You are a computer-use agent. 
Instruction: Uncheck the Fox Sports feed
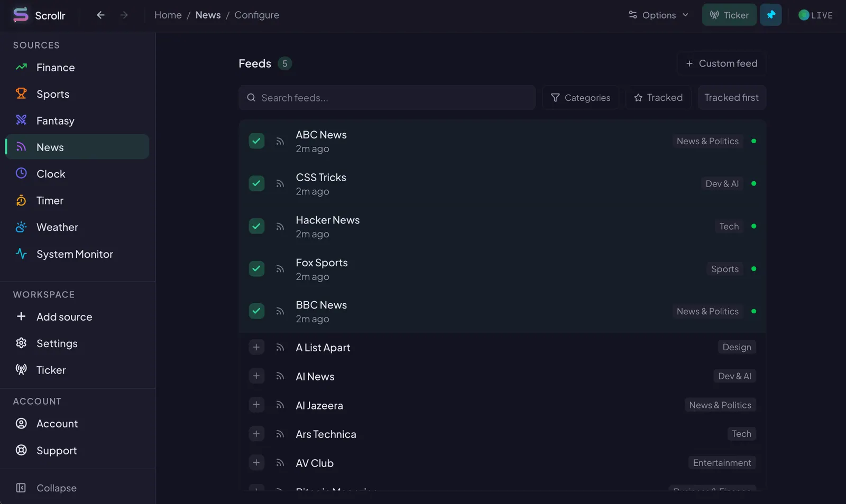pyautogui.click(x=256, y=268)
